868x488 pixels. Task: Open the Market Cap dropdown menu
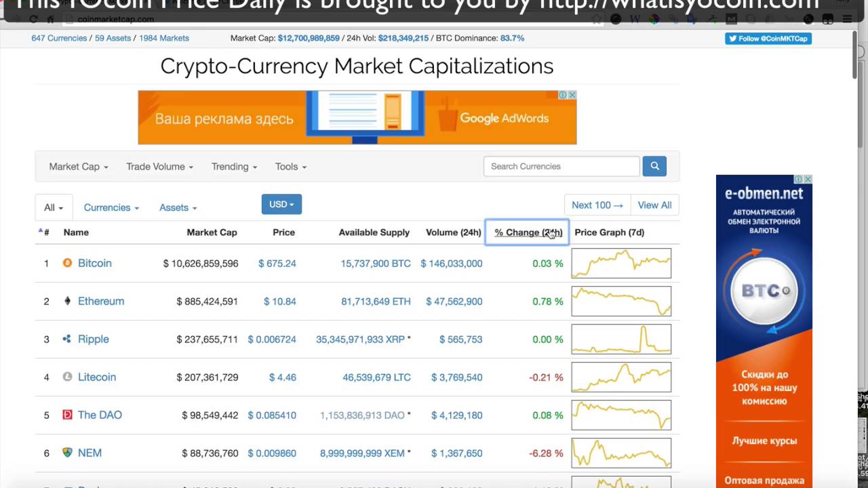pyautogui.click(x=79, y=167)
